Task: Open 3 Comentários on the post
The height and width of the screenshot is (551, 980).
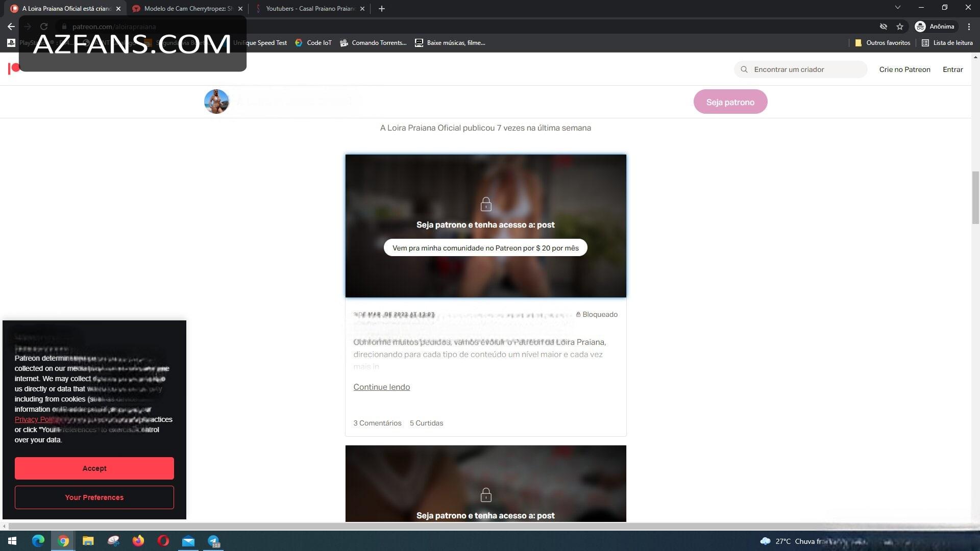Action: (377, 423)
